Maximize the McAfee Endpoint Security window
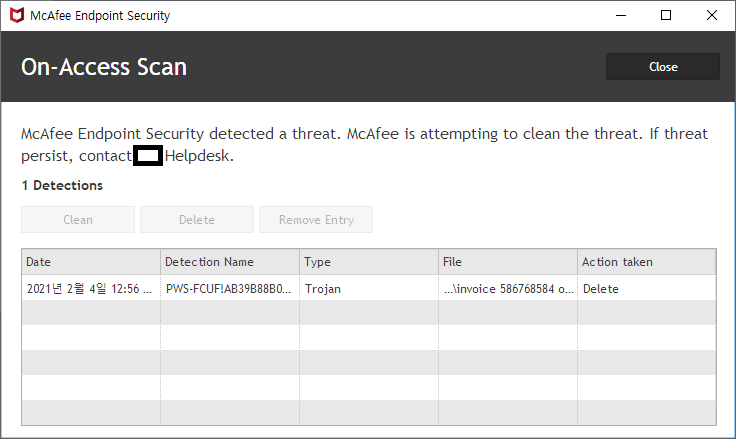Viewport: 736px width, 439px height. pos(666,15)
